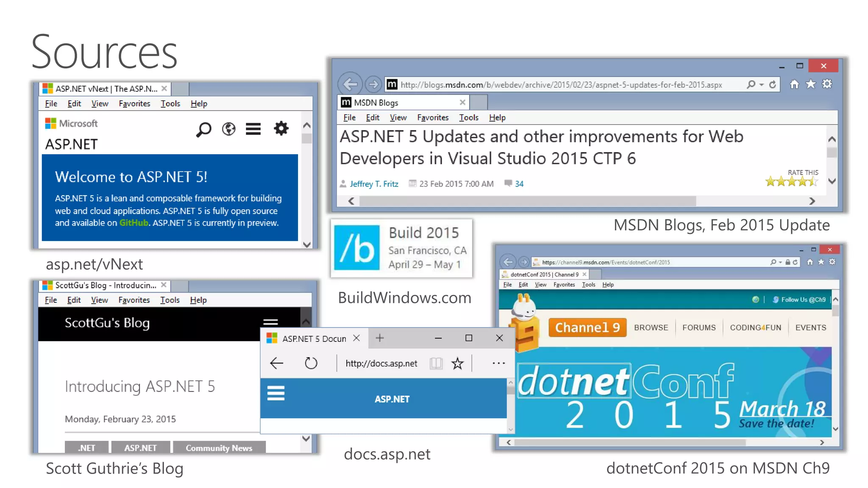
Task: Open Tools menu in MSDN Blogs window
Action: pyautogui.click(x=469, y=117)
